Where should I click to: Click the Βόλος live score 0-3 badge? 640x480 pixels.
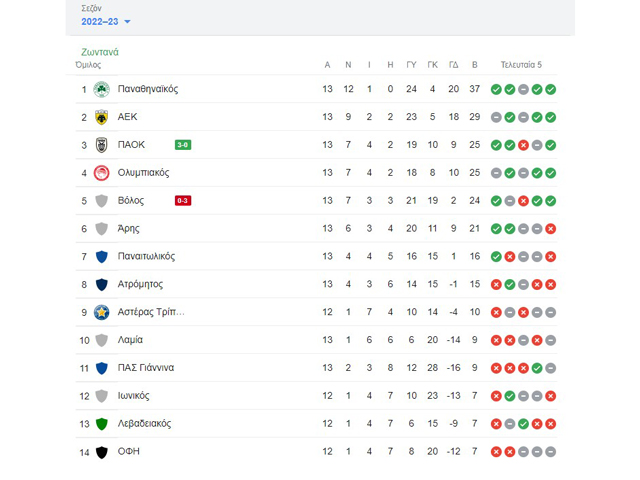point(183,201)
